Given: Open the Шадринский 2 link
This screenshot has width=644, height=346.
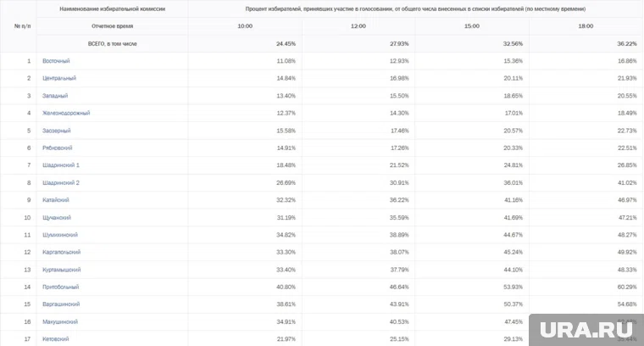Looking at the screenshot, I should pos(61,182).
